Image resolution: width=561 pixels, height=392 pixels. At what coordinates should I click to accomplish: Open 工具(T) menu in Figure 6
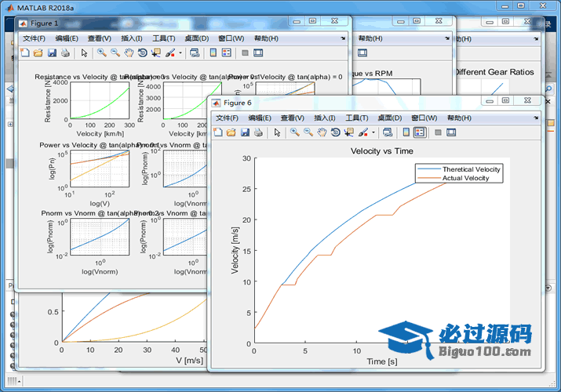click(357, 118)
